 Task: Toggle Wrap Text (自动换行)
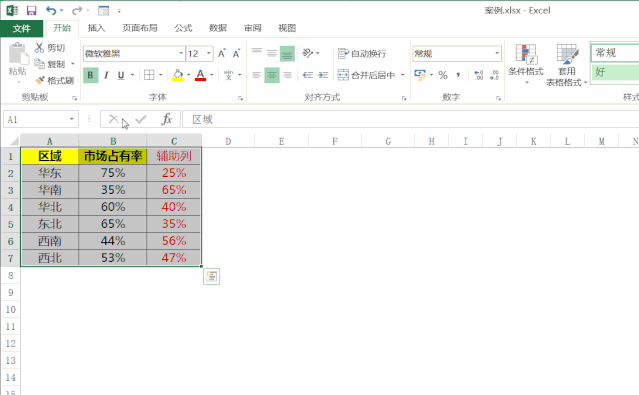pyautogui.click(x=362, y=53)
